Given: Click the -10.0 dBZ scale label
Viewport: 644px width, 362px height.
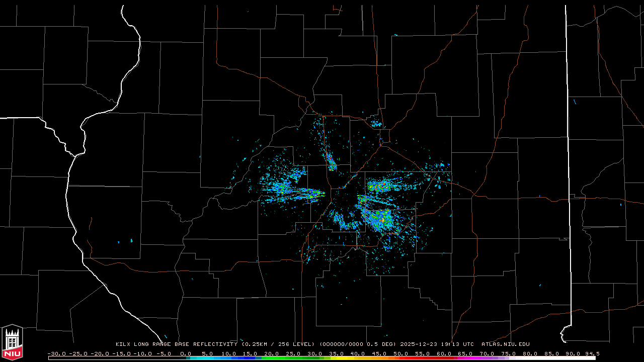Looking at the screenshot, I should coord(142,353).
